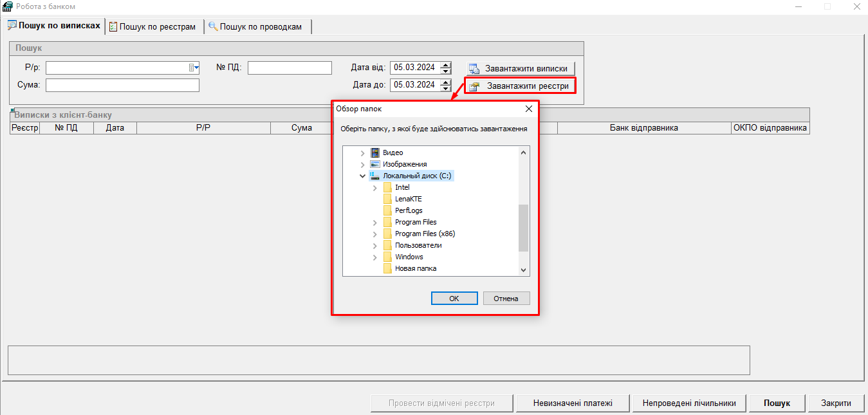
Task: Click the Завантажити реєстри button
Action: 520,86
